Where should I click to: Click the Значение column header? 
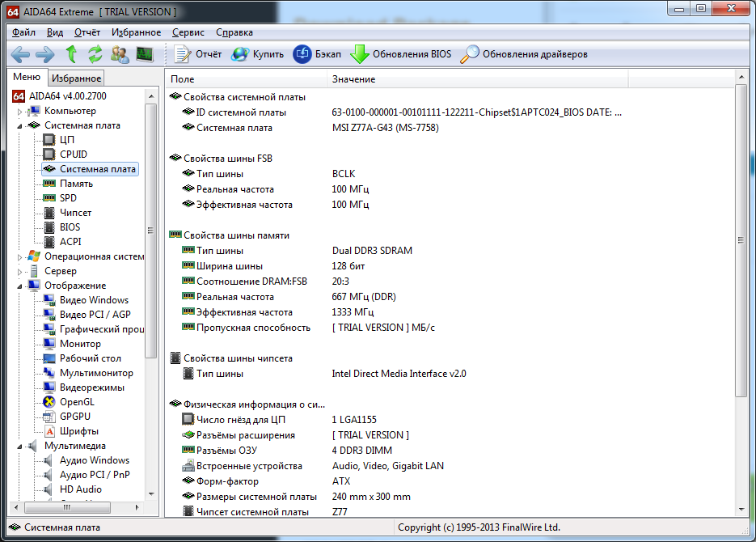pos(353,79)
